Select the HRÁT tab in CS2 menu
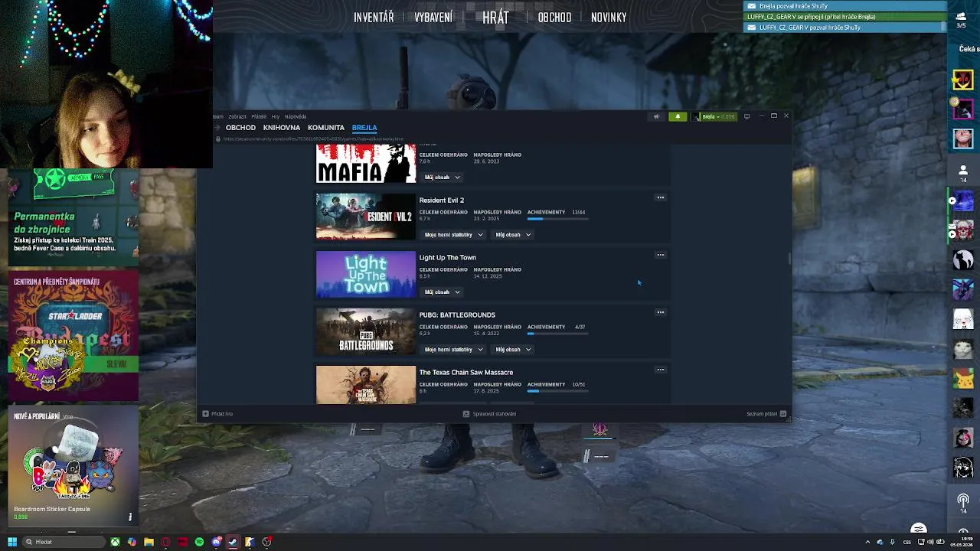The width and height of the screenshot is (980, 551). coord(495,17)
